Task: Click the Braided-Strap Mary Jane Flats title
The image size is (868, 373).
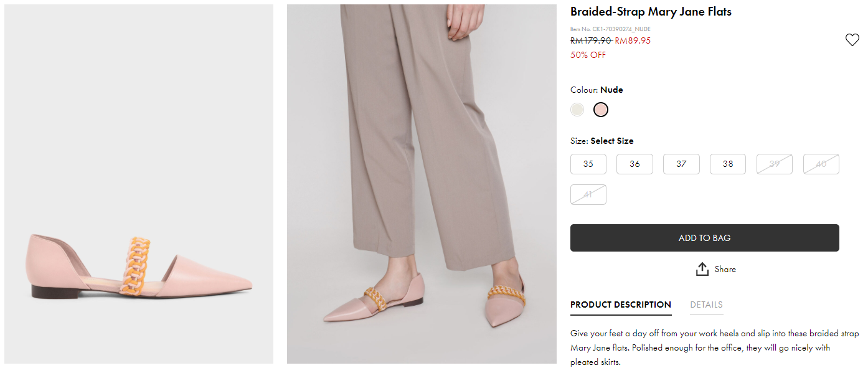Action: point(651,12)
